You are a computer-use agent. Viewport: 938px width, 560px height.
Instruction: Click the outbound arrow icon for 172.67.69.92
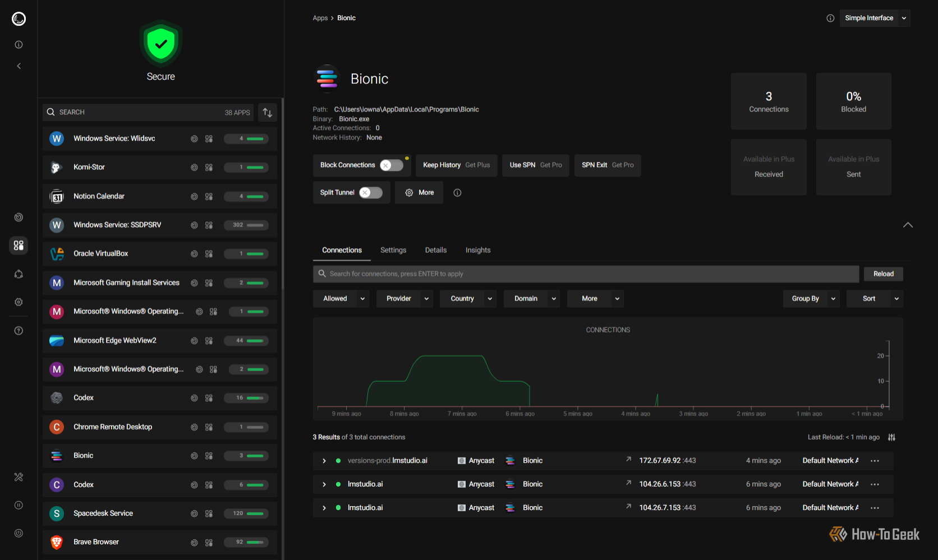(629, 460)
